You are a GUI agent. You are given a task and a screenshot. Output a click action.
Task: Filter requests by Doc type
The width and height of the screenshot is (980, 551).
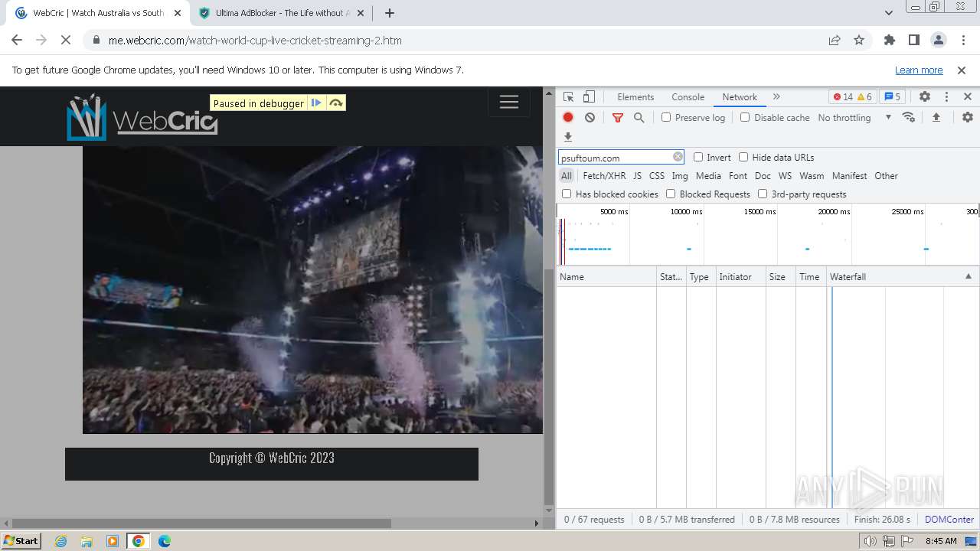point(763,175)
